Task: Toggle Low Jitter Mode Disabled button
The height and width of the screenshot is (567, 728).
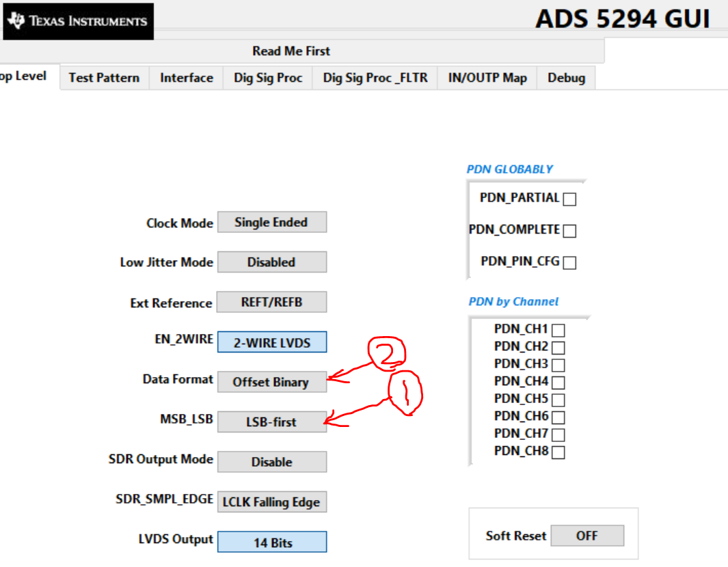Action: point(272,262)
